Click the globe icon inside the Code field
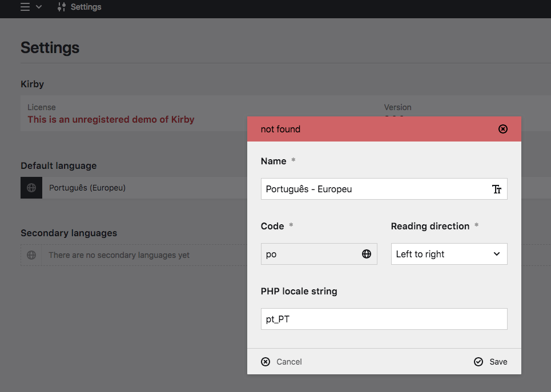The image size is (551, 392). coord(366,254)
